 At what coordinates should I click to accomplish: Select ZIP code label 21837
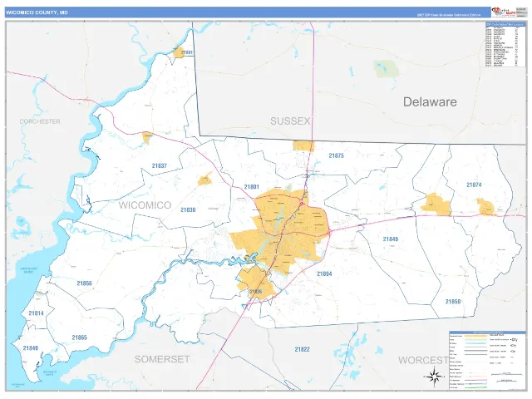(x=159, y=166)
